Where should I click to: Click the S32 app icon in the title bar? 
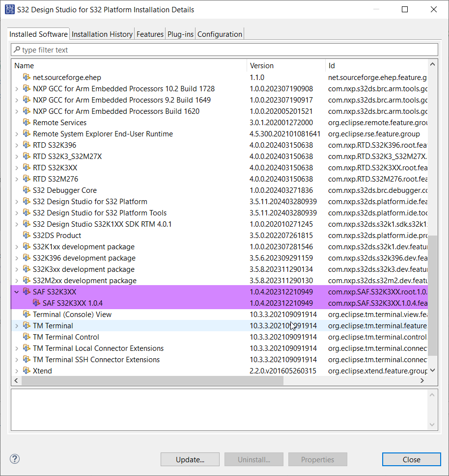click(9, 9)
